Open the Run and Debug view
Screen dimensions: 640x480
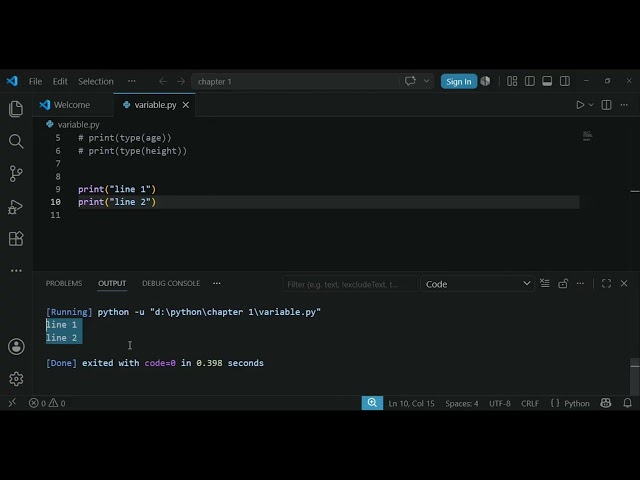pyautogui.click(x=16, y=207)
